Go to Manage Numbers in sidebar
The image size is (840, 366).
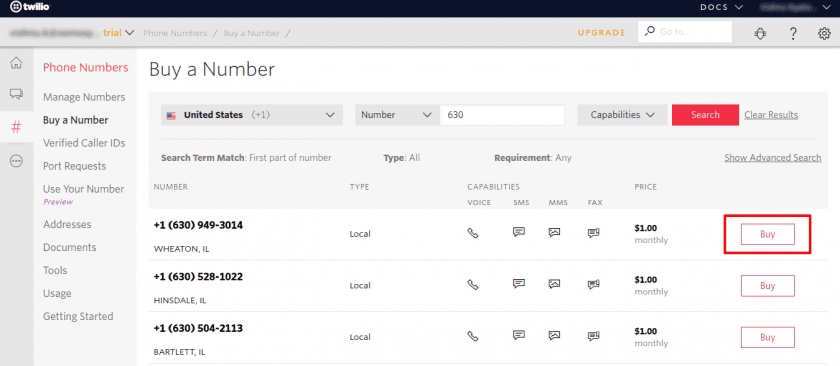(x=84, y=97)
